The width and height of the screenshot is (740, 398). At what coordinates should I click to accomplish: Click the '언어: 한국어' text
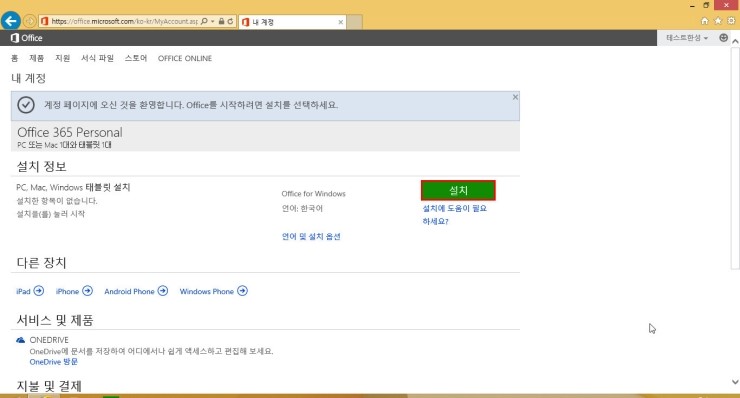[x=302, y=208]
